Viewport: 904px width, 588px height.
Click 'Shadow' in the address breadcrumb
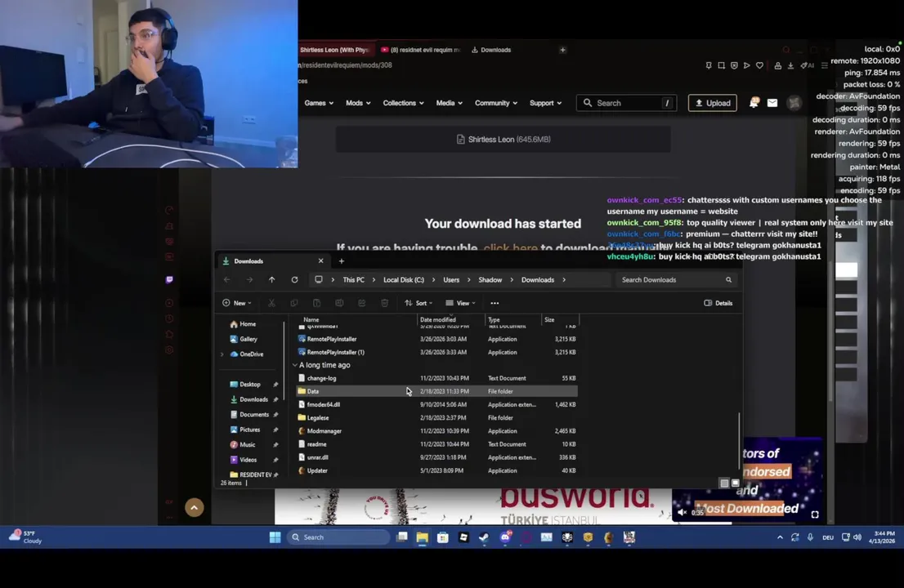pos(490,280)
